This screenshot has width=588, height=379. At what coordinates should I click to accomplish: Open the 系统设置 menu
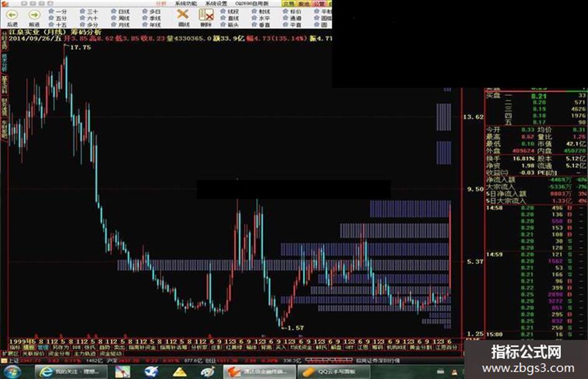(x=217, y=3)
